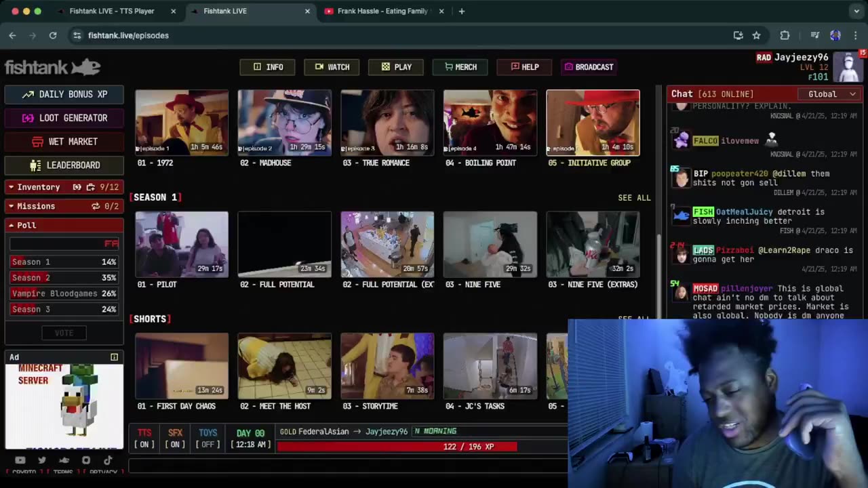This screenshot has height=488, width=868.
Task: Open the TikTok social link
Action: (108, 460)
